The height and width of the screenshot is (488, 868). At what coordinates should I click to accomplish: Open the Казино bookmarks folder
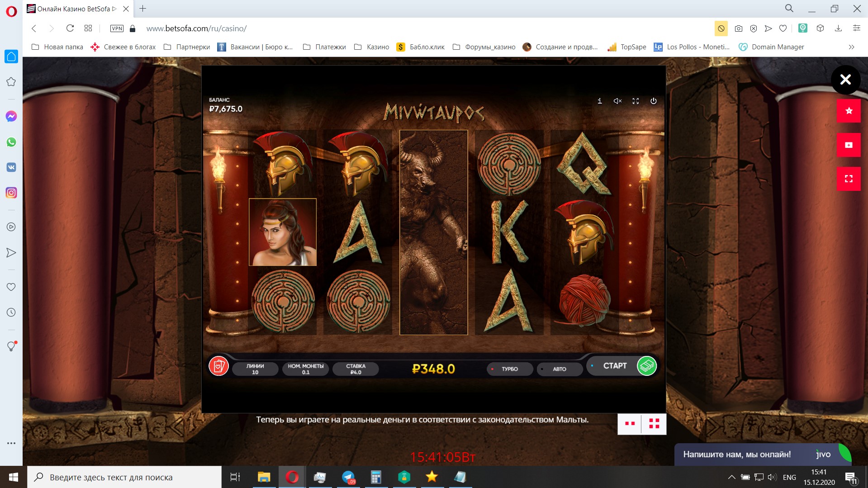[x=371, y=47]
